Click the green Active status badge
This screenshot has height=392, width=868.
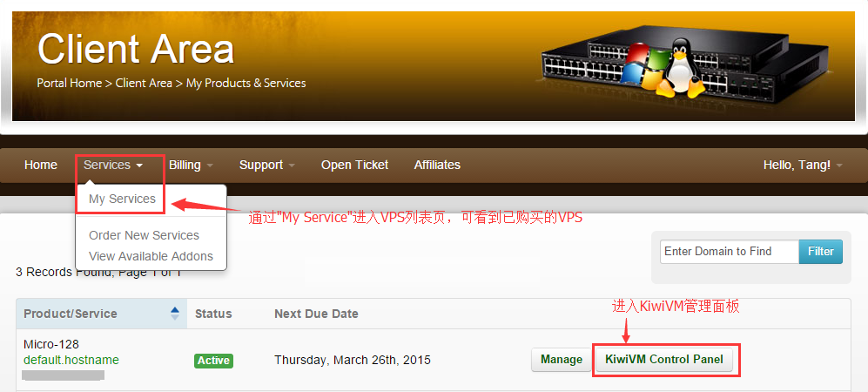(213, 361)
